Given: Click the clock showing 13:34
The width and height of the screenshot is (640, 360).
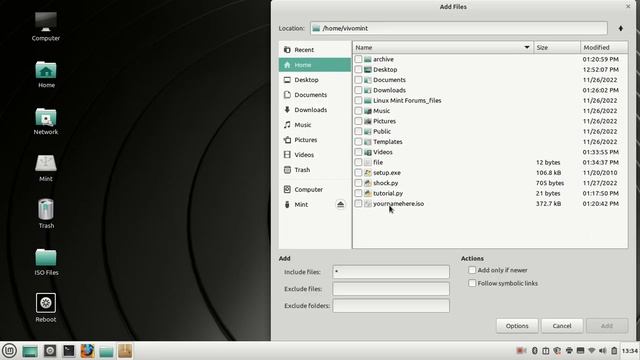Looking at the screenshot, I should (629, 351).
